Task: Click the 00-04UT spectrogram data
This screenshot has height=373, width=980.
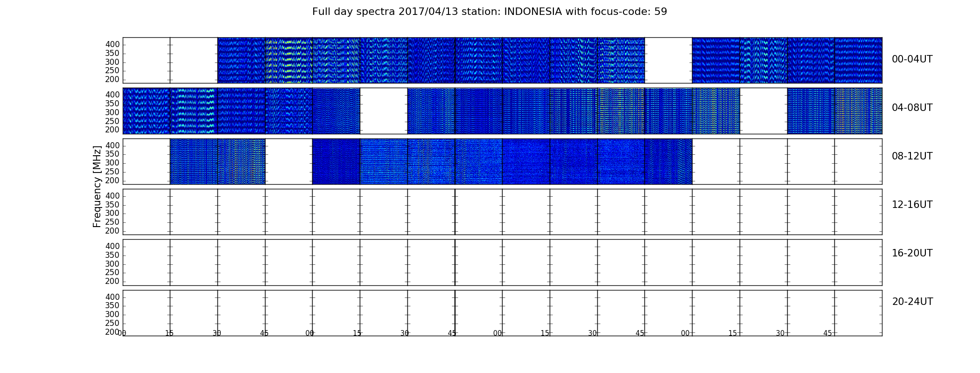Action: click(x=502, y=61)
